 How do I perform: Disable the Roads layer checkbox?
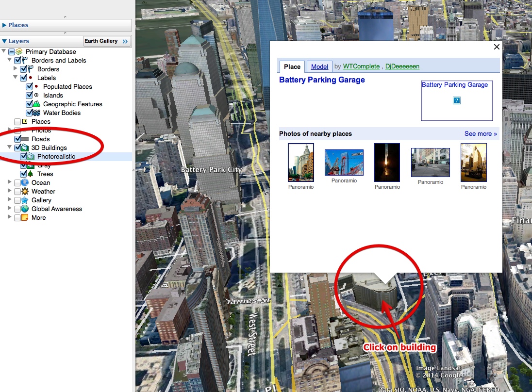(x=17, y=139)
